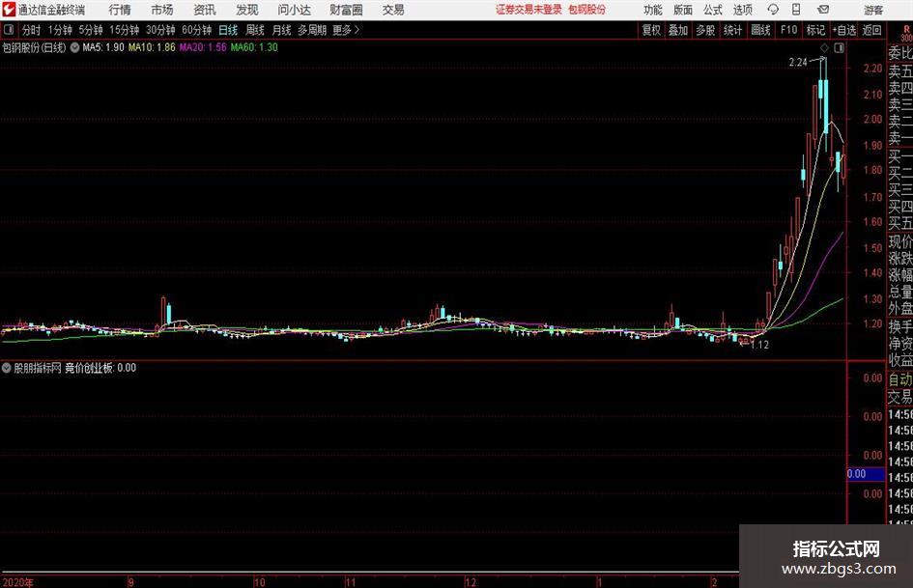Open the MA indicator settings circle icon
Image resolution: width=913 pixels, height=588 pixels.
tap(74, 47)
